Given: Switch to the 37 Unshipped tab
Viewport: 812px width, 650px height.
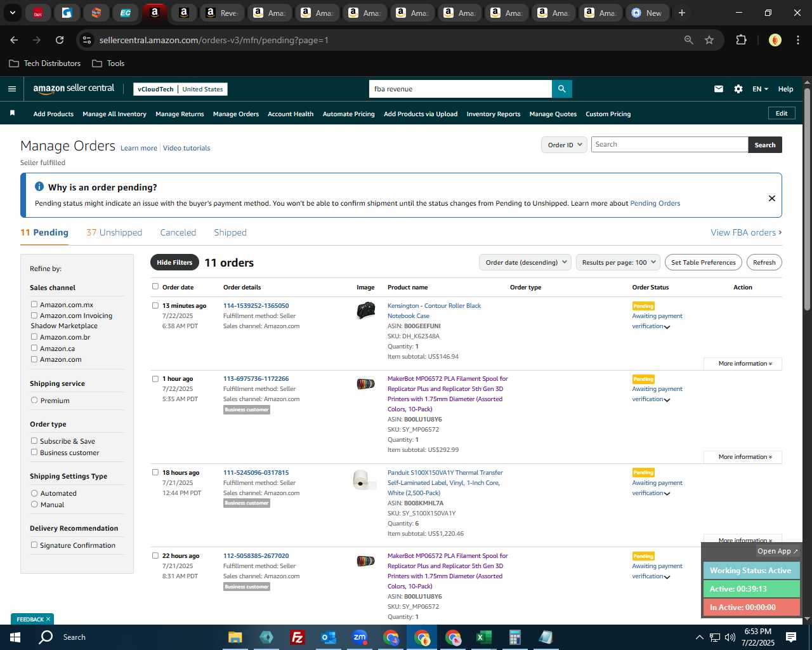Looking at the screenshot, I should click(114, 232).
